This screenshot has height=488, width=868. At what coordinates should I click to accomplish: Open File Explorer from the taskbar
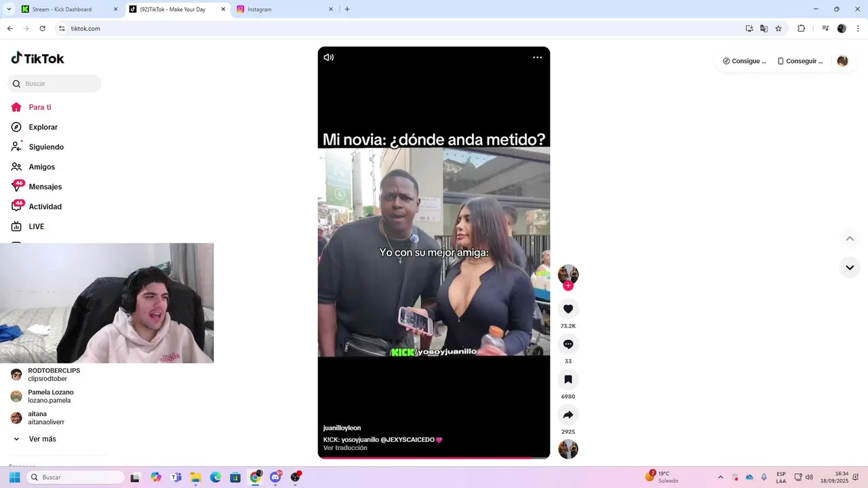click(x=196, y=477)
